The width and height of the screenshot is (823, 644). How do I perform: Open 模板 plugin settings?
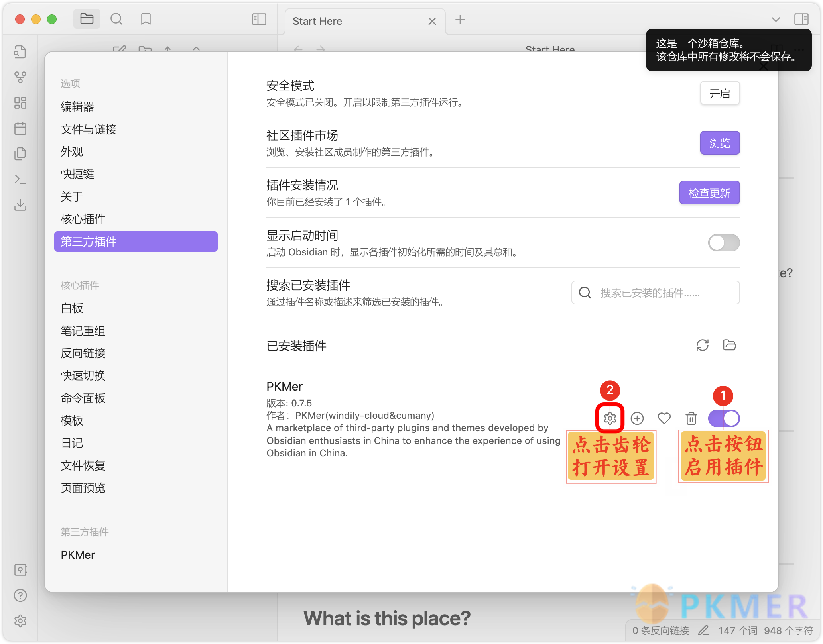[x=136, y=420]
